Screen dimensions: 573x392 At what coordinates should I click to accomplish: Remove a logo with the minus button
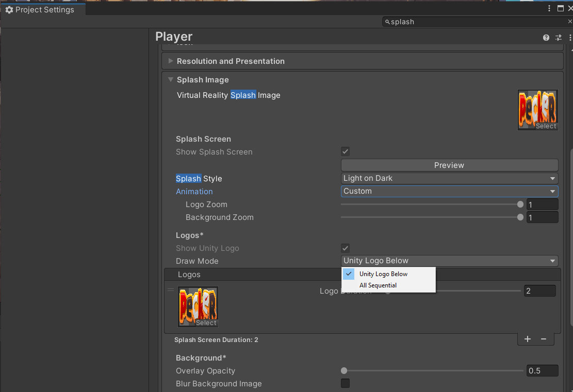pyautogui.click(x=544, y=339)
